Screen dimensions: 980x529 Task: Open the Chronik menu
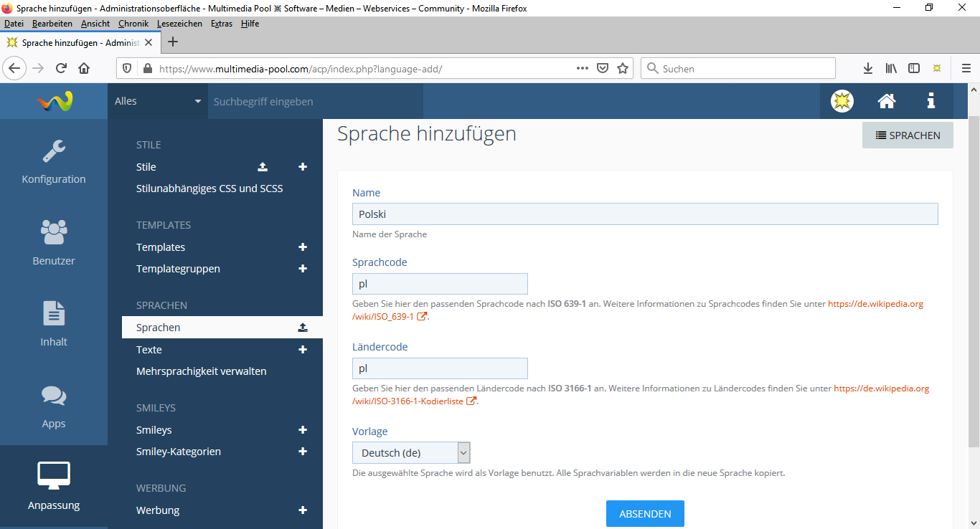click(x=133, y=24)
